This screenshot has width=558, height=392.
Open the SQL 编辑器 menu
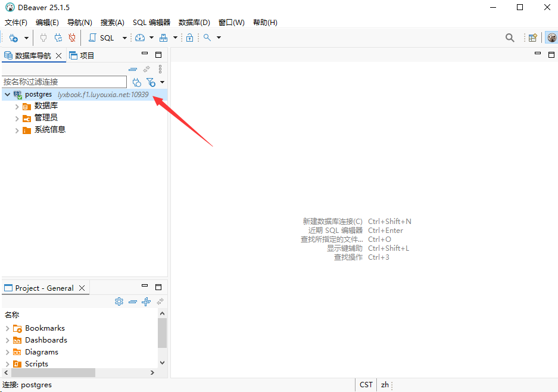[152, 23]
